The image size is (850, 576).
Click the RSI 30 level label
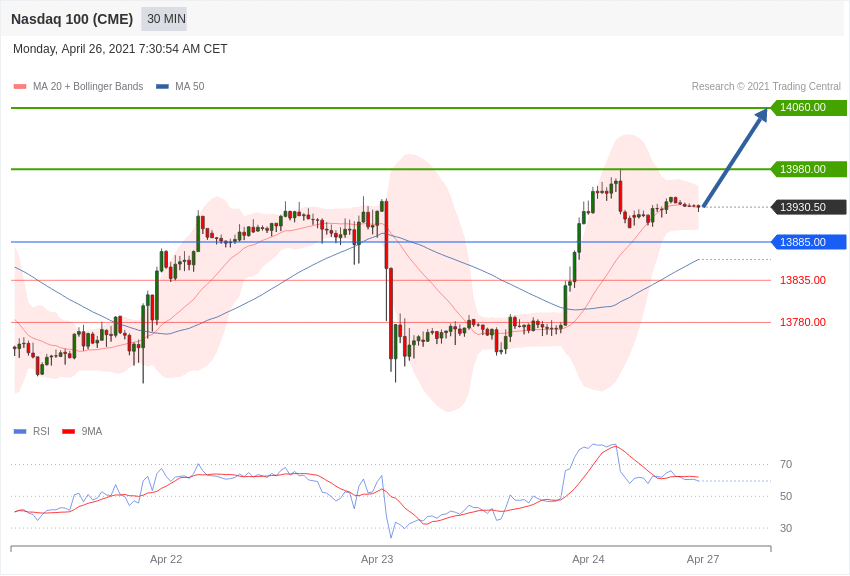(x=786, y=528)
